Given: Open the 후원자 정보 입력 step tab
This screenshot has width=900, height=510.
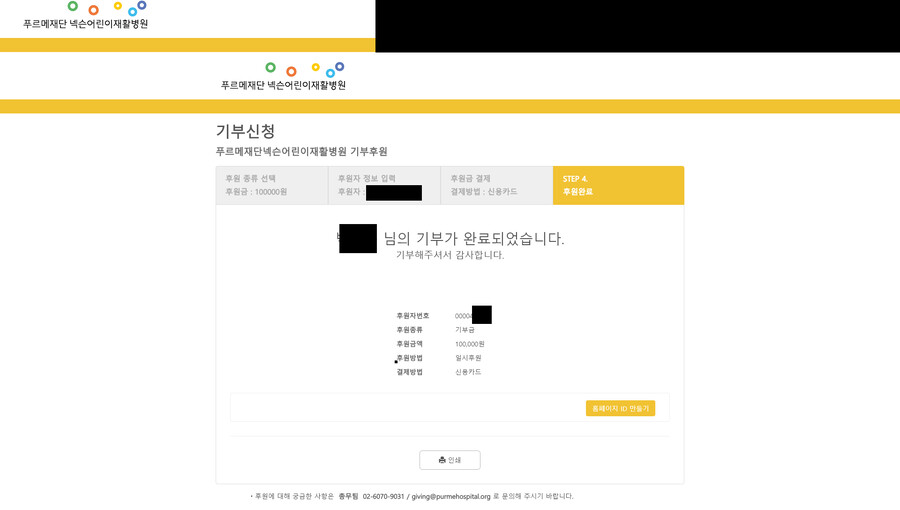Looking at the screenshot, I should click(383, 185).
